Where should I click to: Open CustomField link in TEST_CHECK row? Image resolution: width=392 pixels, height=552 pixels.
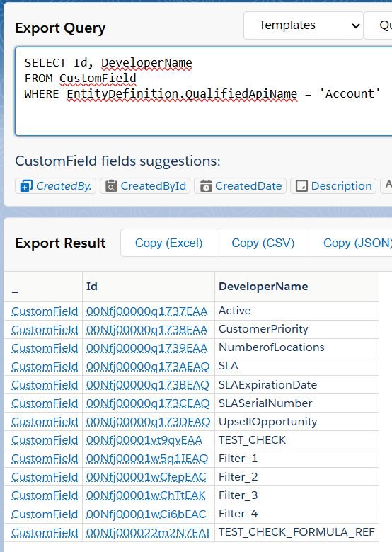tap(45, 440)
